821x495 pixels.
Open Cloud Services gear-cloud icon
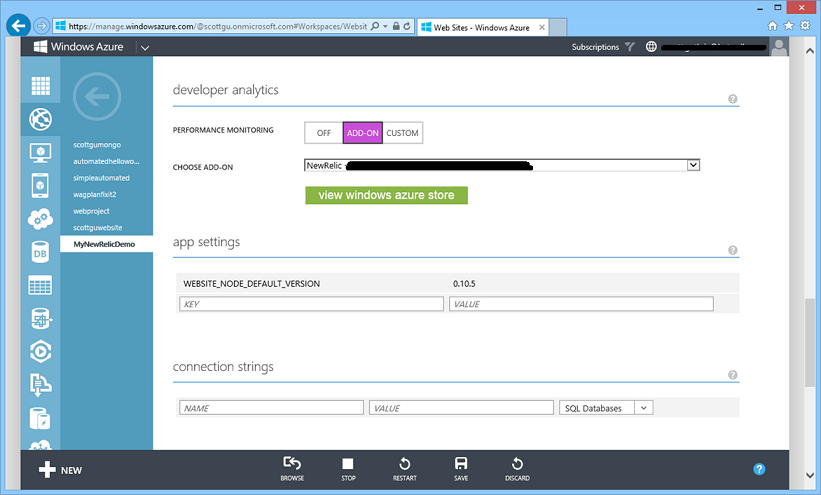[40, 219]
